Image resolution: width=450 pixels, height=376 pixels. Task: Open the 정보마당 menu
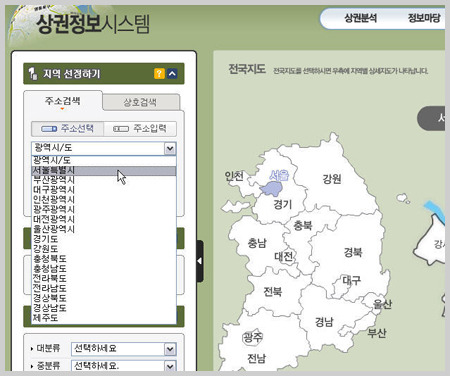click(x=424, y=18)
